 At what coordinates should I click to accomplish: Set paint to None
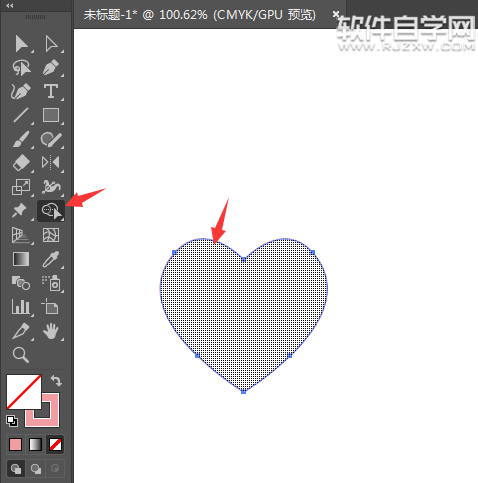point(55,444)
